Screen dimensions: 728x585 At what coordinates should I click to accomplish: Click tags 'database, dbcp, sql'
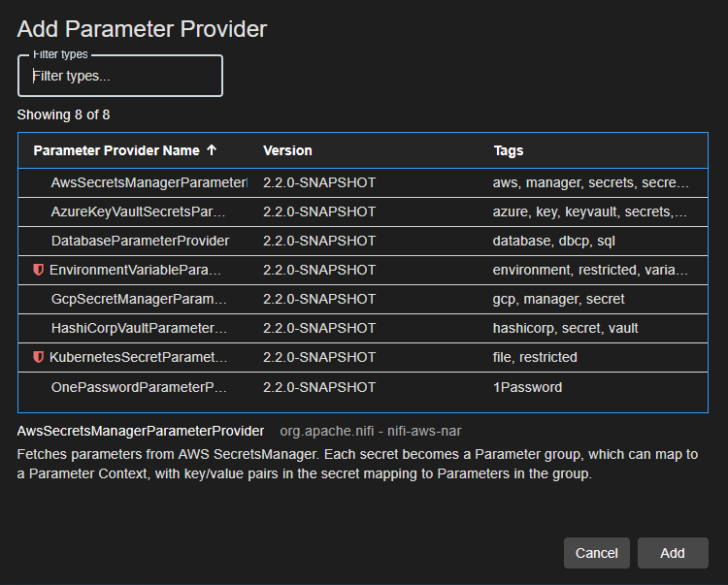click(x=554, y=242)
